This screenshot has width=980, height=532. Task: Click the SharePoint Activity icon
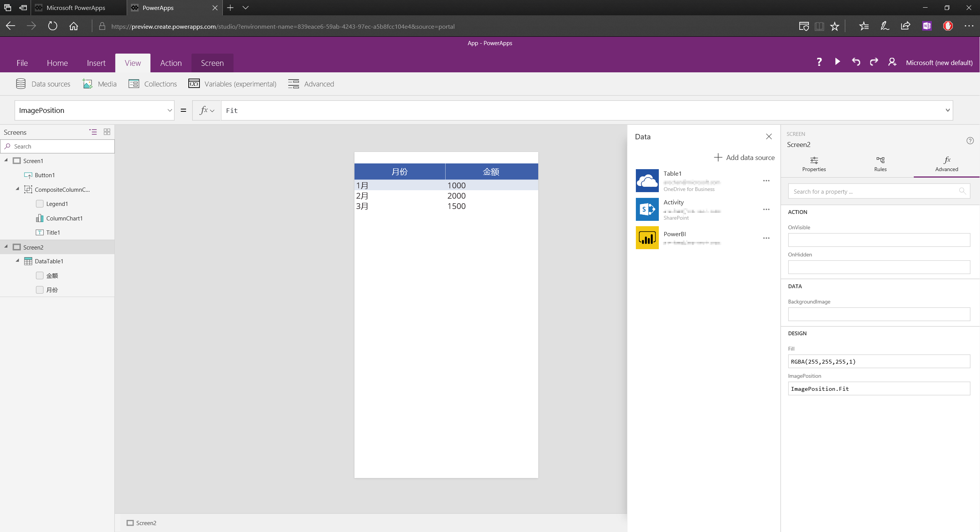tap(647, 209)
